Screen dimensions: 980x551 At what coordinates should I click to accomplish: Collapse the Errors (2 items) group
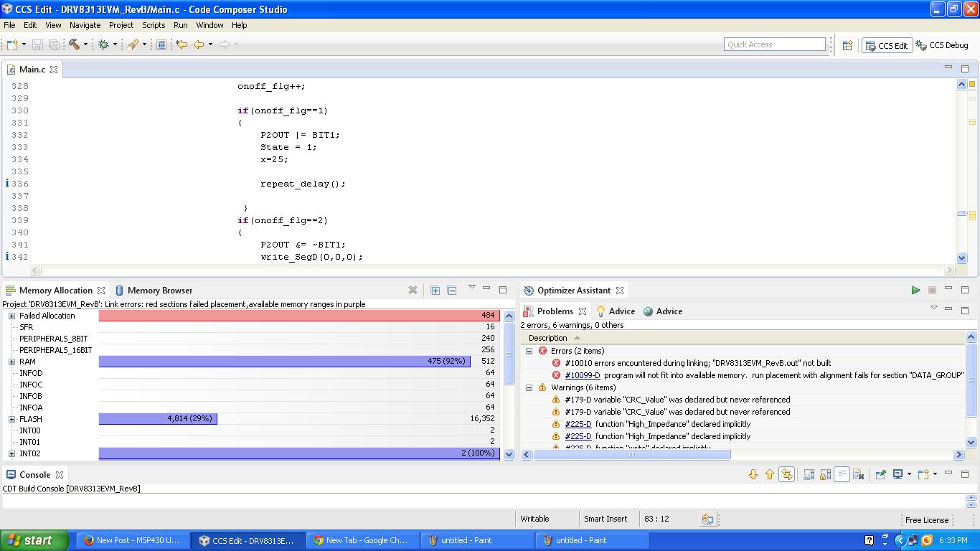[x=529, y=351]
